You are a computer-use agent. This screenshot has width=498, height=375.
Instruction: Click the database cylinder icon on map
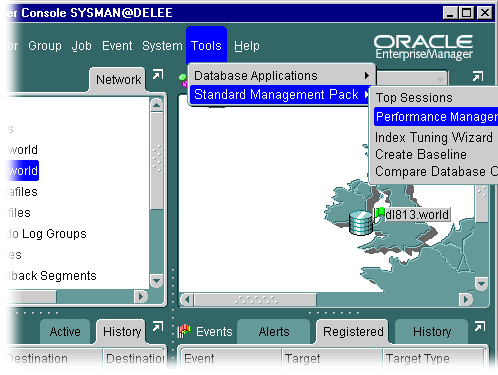click(361, 223)
